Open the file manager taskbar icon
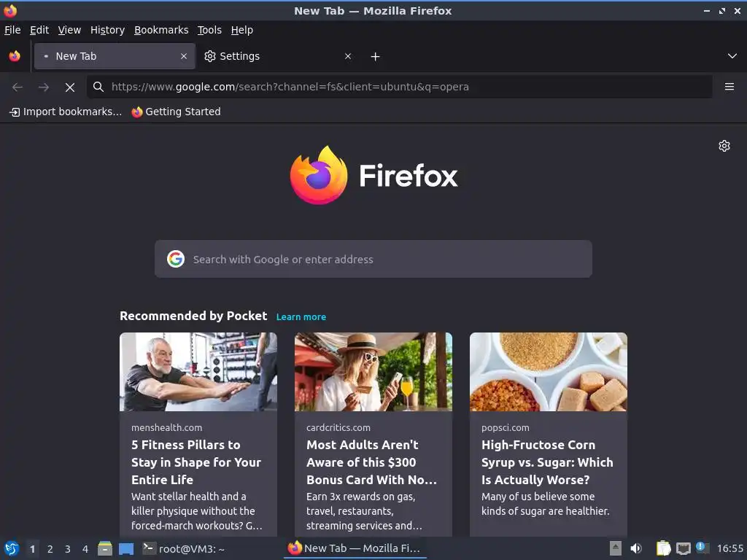 (x=105, y=549)
